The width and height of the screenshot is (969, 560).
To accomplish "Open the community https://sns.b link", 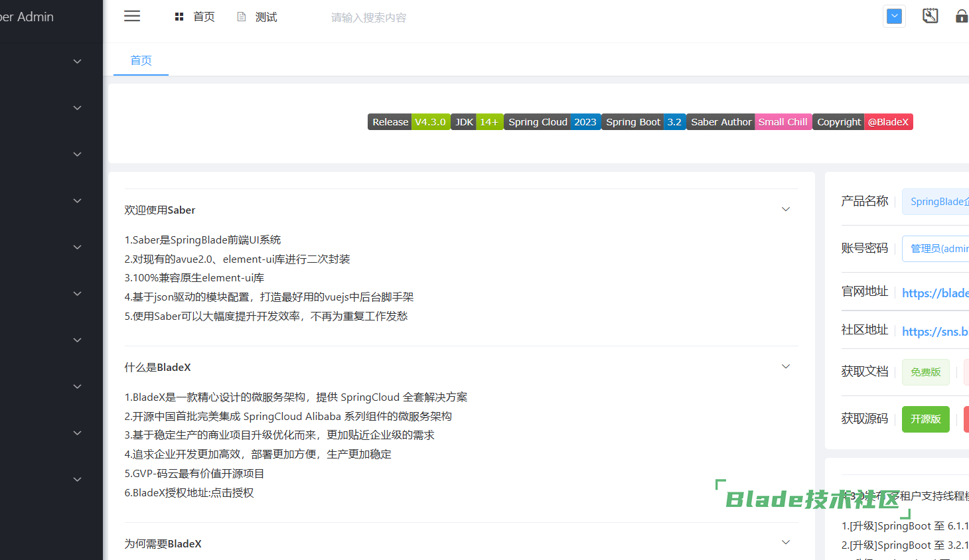I will pos(935,331).
